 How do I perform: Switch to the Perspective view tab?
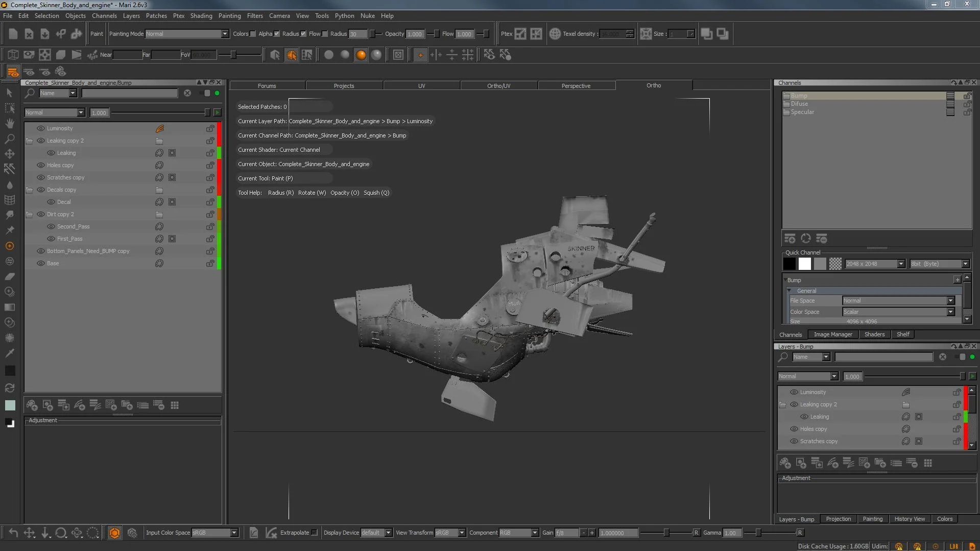[576, 86]
